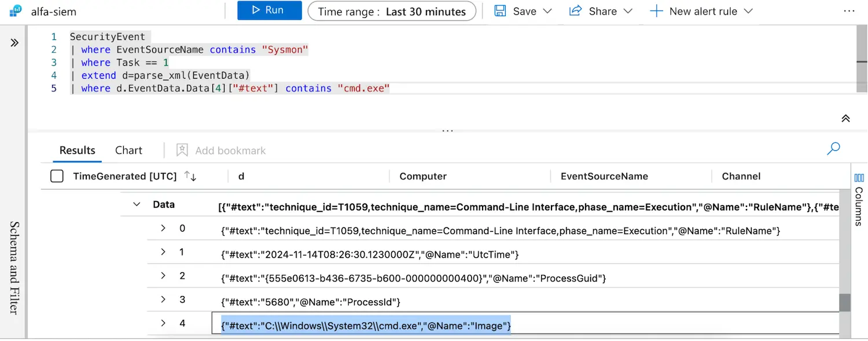868x341 pixels.
Task: Search results with magnifier icon
Action: [x=833, y=149]
